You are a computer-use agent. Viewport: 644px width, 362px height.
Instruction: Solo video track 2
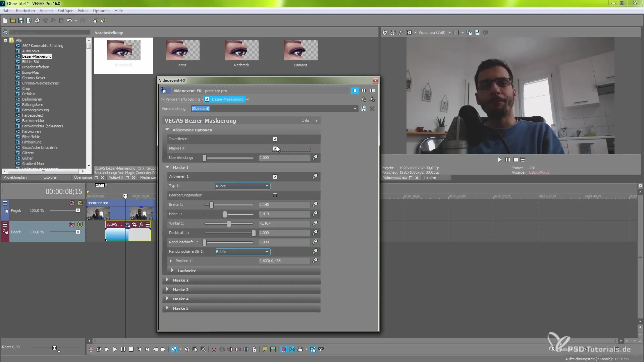coord(80,225)
